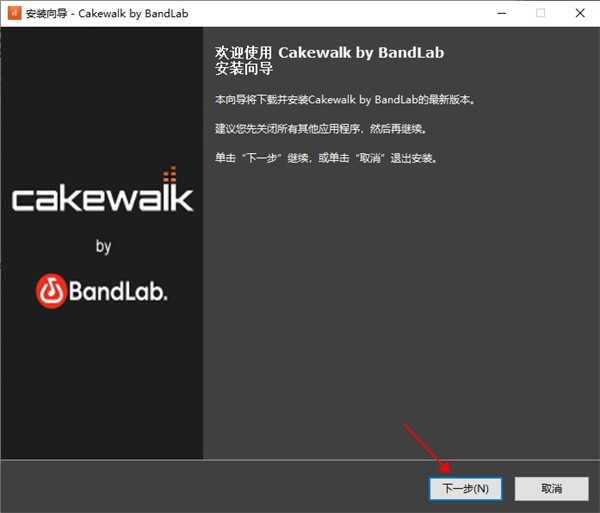Viewport: 600px width, 513px height.
Task: Click the title bar text '安装向导 - Cakewalk by BandLab'
Action: point(107,13)
